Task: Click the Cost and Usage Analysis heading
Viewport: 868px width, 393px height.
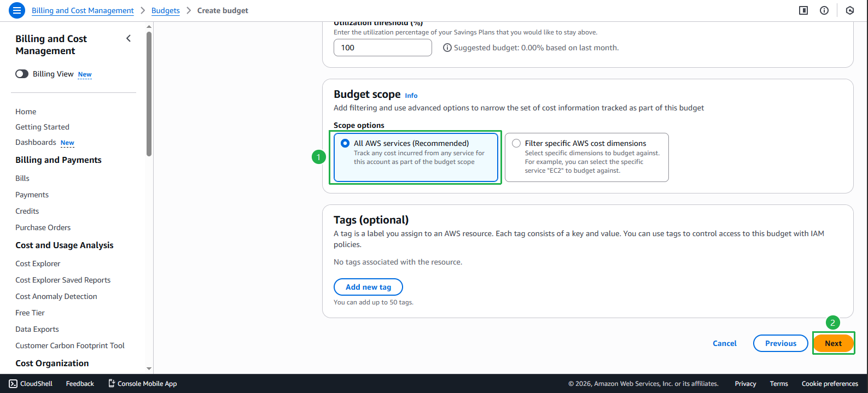Action: pyautogui.click(x=65, y=245)
